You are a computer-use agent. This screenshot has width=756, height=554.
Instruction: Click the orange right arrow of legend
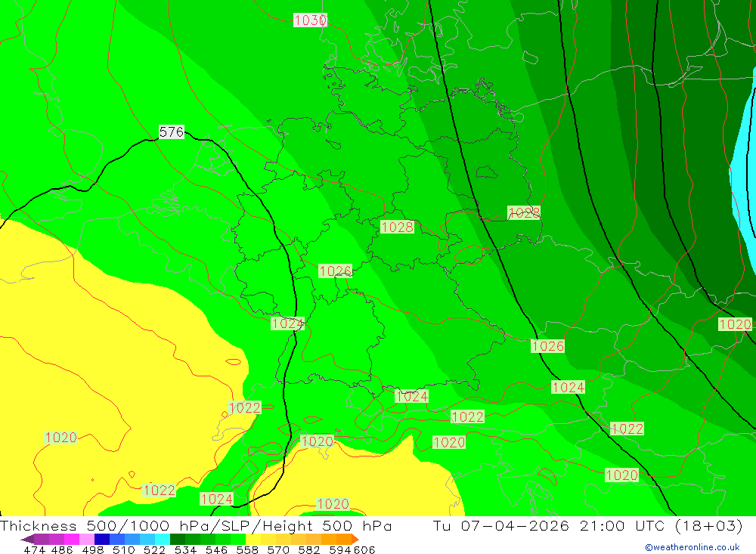point(355,539)
